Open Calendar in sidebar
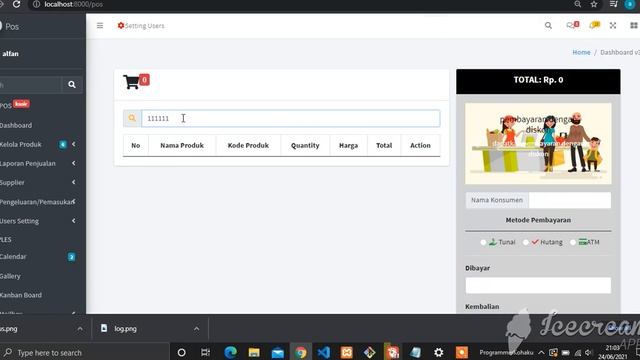 click(x=39, y=257)
